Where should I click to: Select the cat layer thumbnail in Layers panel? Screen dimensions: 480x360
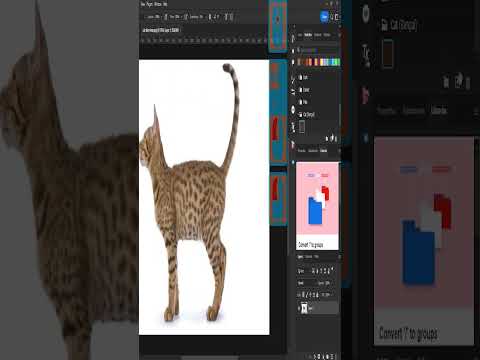(x=304, y=308)
